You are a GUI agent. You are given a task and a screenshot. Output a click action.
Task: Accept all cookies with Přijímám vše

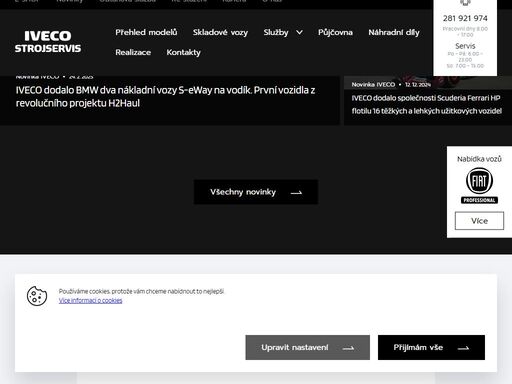coord(431,348)
